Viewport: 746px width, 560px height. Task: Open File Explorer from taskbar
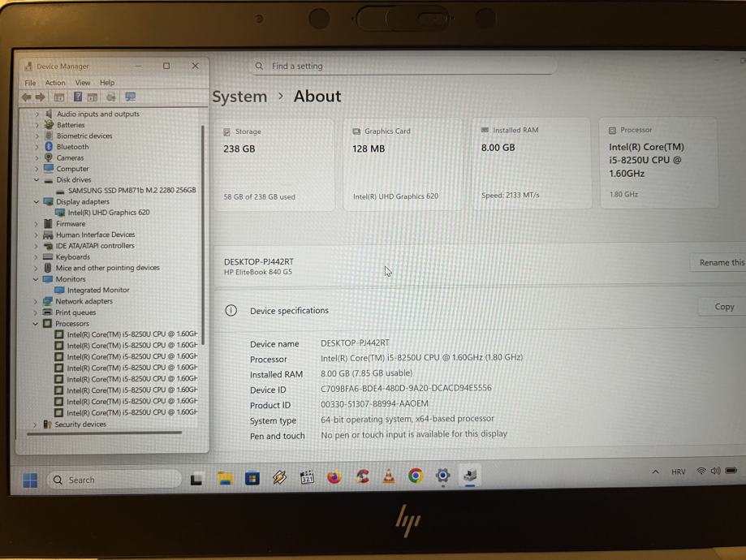225,478
